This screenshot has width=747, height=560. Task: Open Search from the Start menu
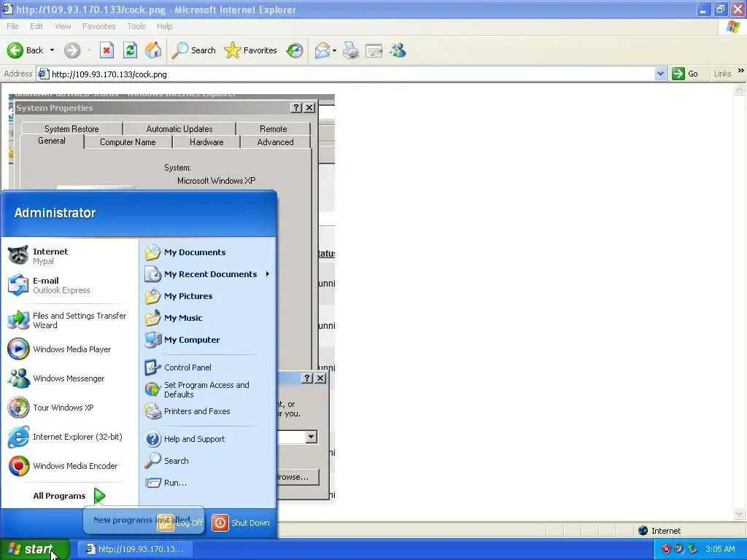pos(208,461)
